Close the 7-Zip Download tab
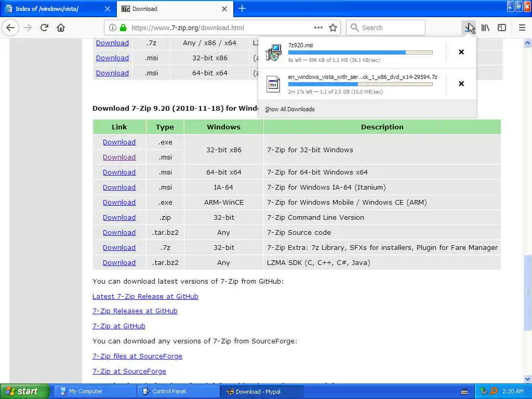 pos(224,9)
